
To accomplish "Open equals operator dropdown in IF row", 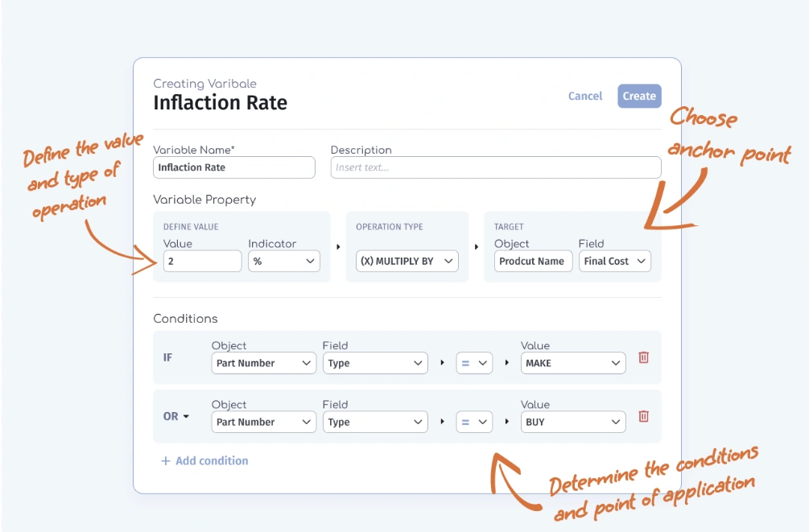I will [474, 363].
